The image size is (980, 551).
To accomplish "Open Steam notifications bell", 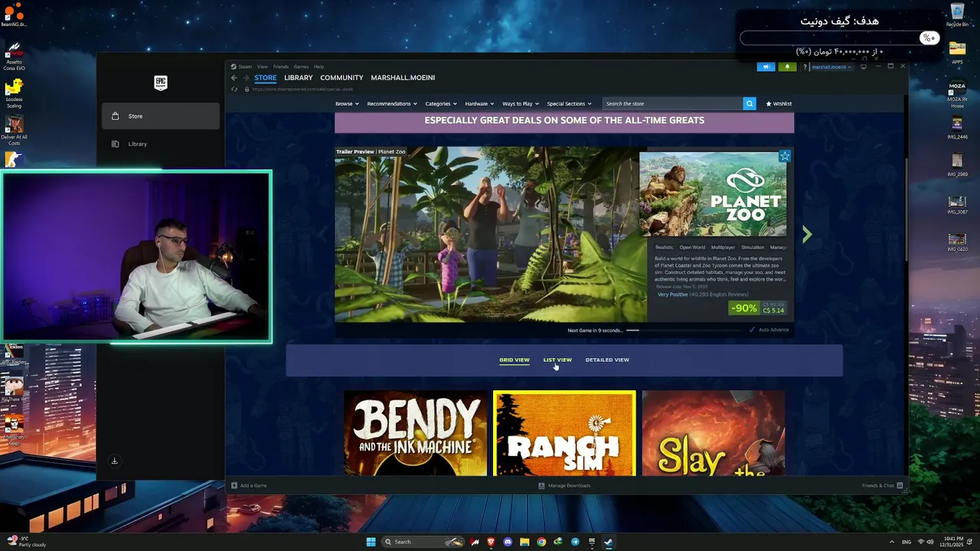I will pos(787,67).
